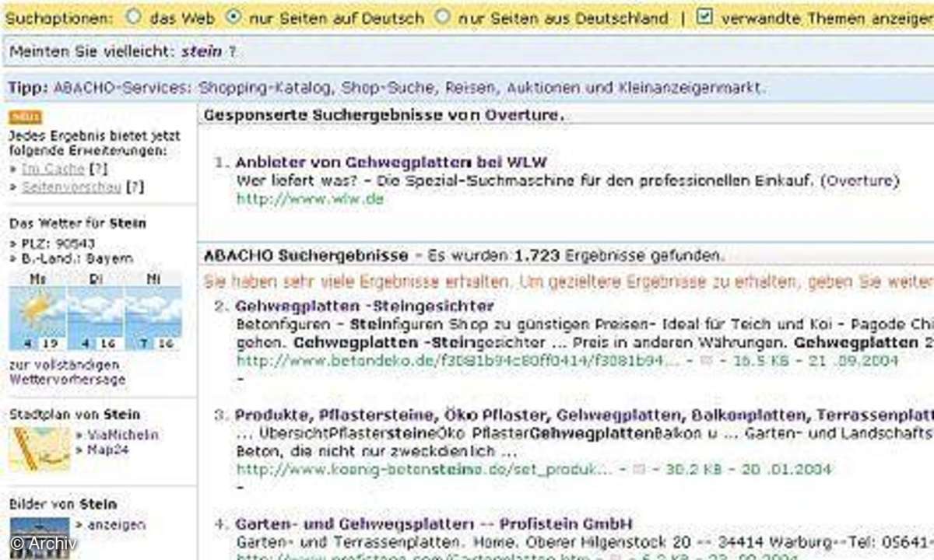Image resolution: width=934 pixels, height=560 pixels.
Task: Open 'Produkte, Pflastersteine, Öko Pflaster' result
Action: pyautogui.click(x=584, y=415)
